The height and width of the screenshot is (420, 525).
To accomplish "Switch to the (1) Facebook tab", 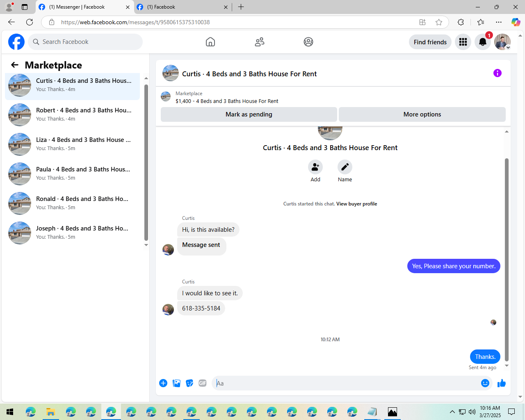I will (183, 7).
